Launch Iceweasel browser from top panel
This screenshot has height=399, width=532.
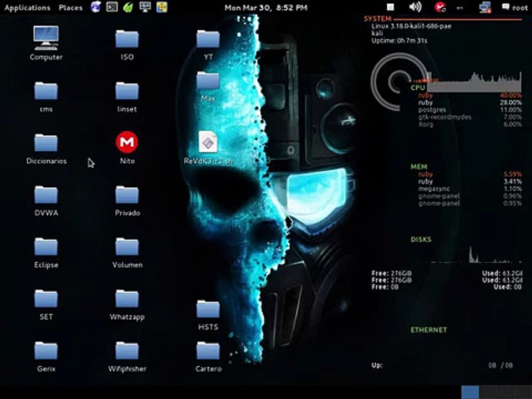(96, 7)
